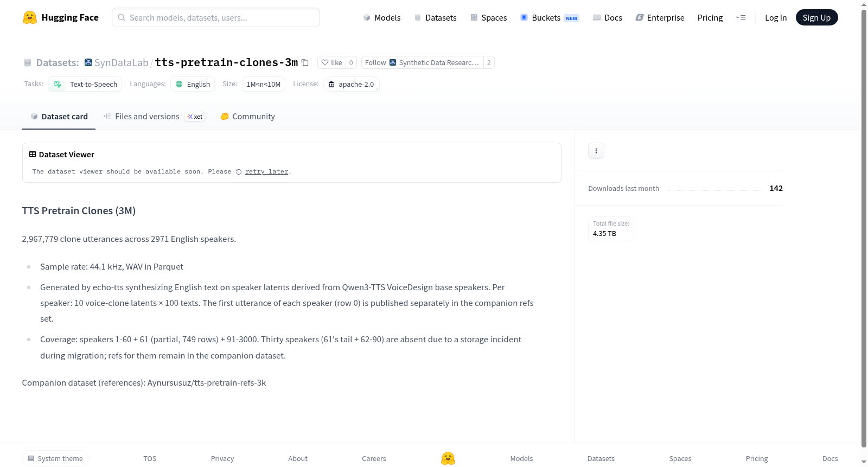Screen dimensions: 868x467
Task: Open the footer Docs link
Action: 830,458
